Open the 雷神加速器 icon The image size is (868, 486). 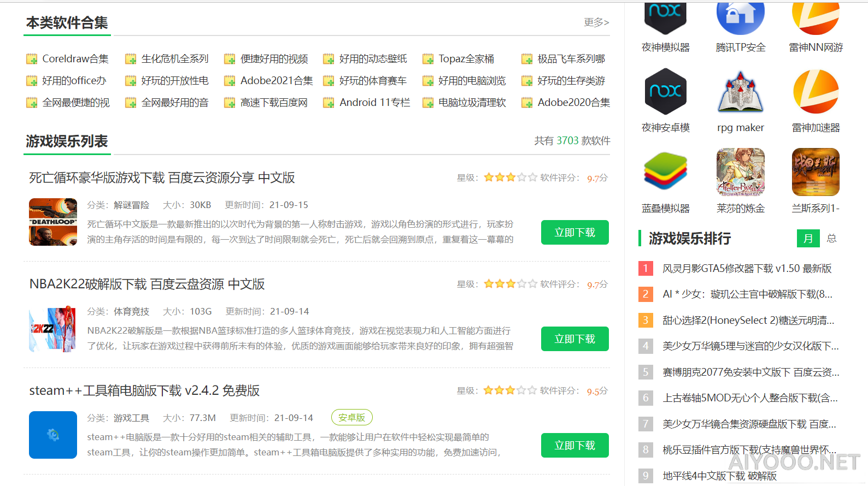816,91
